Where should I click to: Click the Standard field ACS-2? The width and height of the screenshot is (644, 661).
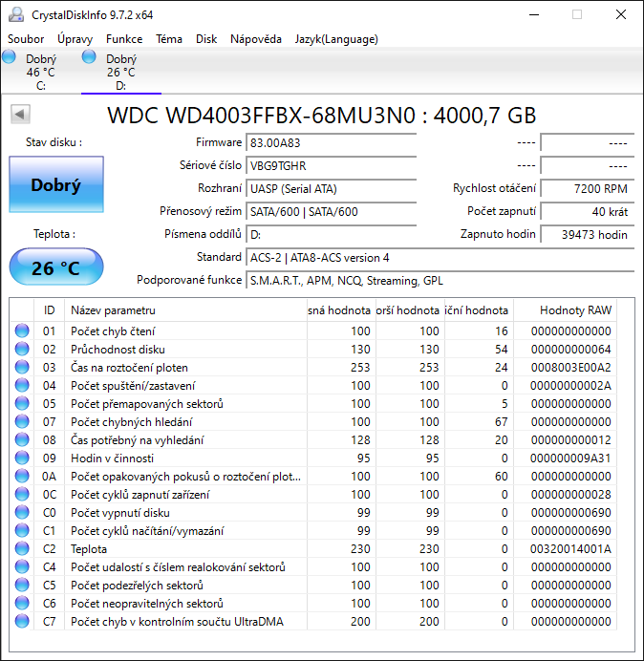click(440, 257)
